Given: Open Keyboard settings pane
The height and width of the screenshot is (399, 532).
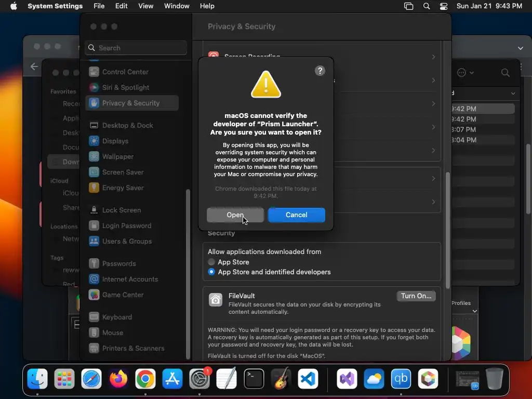Looking at the screenshot, I should point(132,317).
